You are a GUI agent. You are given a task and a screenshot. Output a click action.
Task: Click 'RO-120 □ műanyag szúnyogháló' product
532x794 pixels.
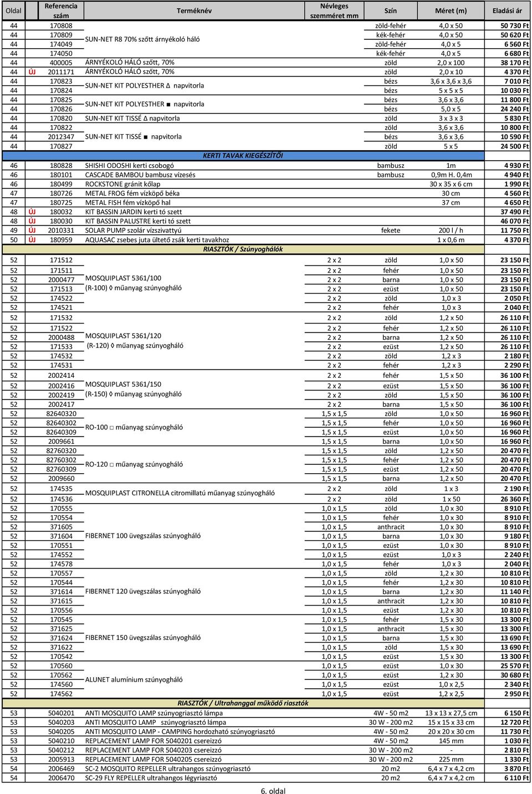point(134,464)
